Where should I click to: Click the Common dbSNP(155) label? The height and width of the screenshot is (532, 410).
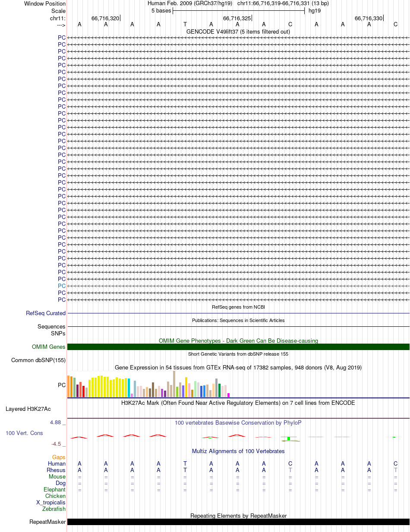click(38, 360)
